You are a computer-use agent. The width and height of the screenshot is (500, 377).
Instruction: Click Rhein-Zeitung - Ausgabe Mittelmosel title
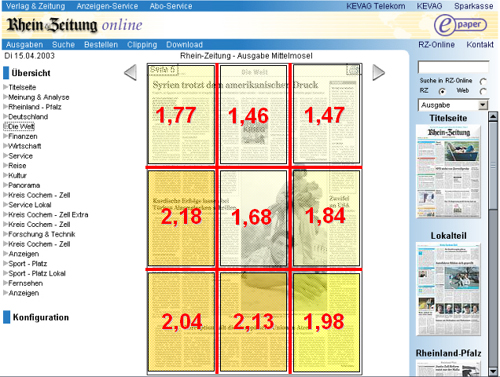coord(246,56)
